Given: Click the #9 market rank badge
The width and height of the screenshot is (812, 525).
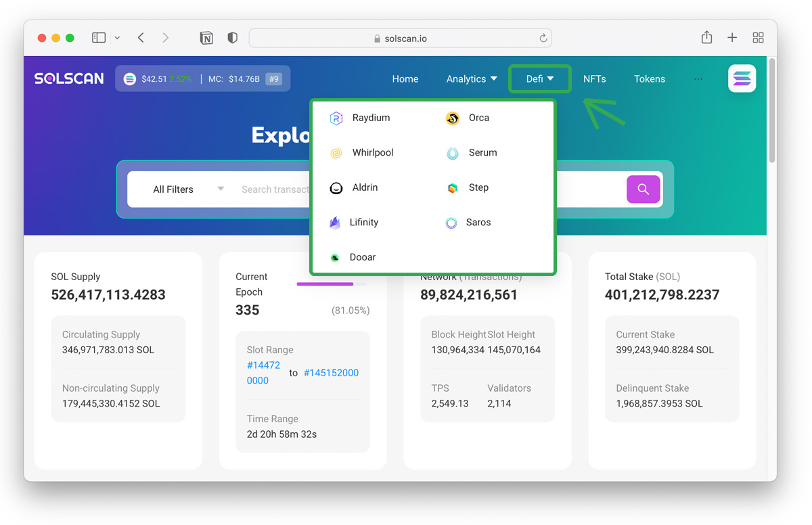Looking at the screenshot, I should click(273, 79).
